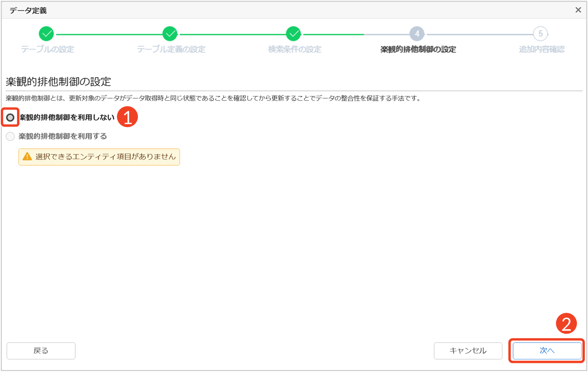
Task: Click the step 4 circle in the wizard
Action: click(417, 34)
